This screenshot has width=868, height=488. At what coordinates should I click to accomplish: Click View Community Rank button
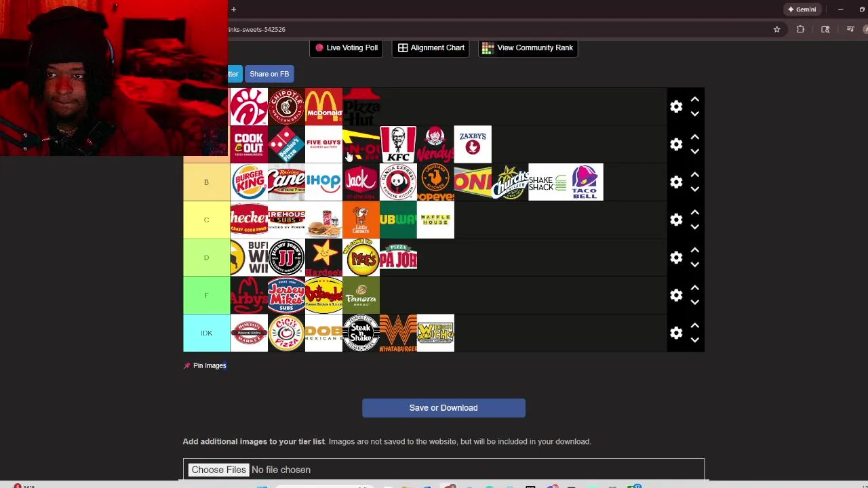point(528,47)
